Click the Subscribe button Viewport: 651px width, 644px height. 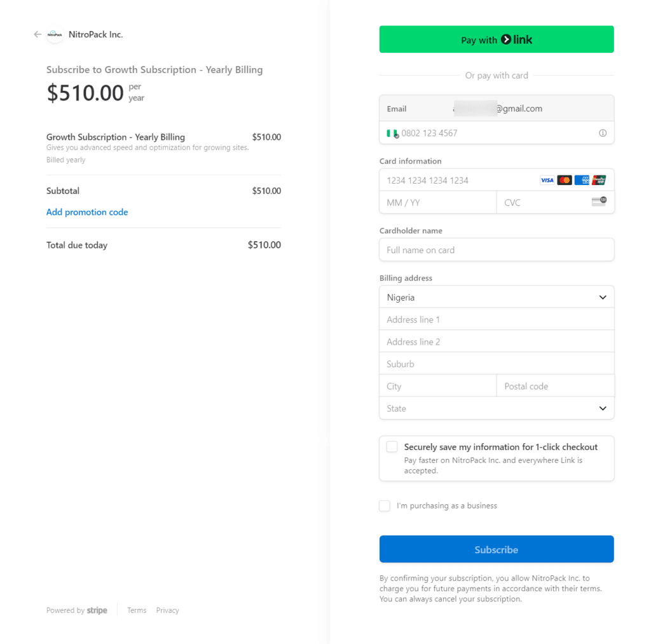coord(496,549)
